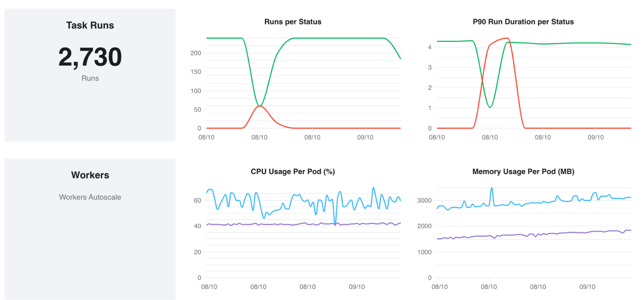Screen dimensions: 644x300
Task: Click the Runs per Status chart title
Action: pos(293,22)
